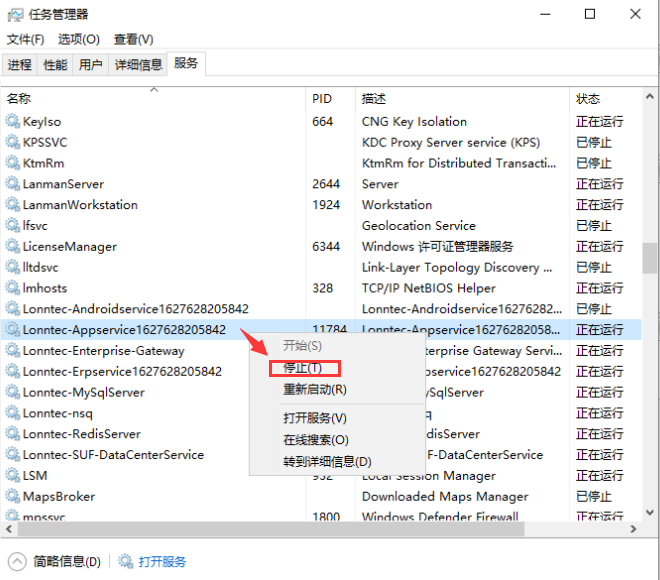Select the 'Downloaded Maps Manager' description cell

445,496
